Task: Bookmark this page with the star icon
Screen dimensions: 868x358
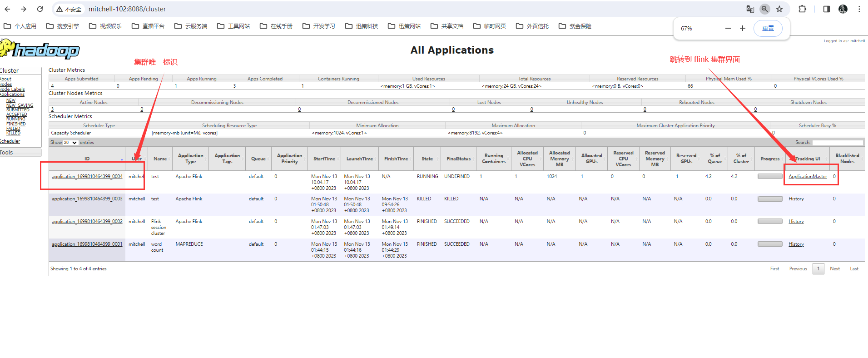Action: [x=779, y=9]
